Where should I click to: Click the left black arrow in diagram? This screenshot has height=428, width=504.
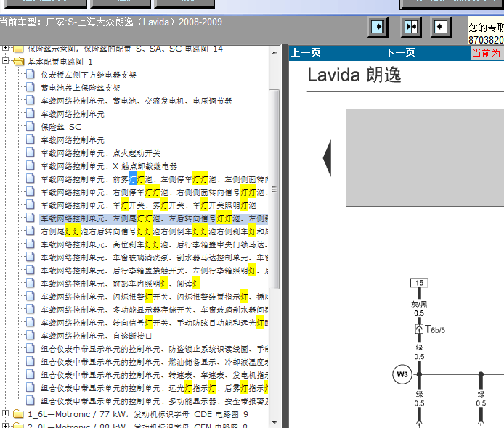point(328,158)
